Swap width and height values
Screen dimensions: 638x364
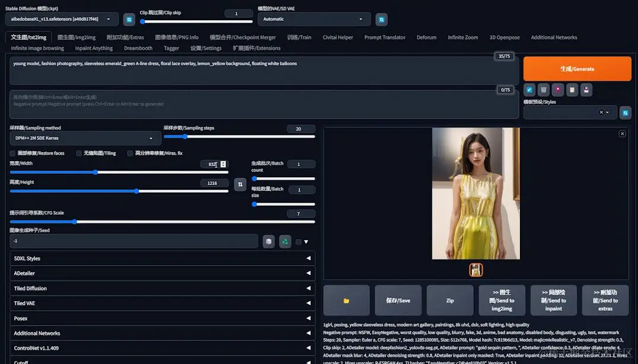240,184
